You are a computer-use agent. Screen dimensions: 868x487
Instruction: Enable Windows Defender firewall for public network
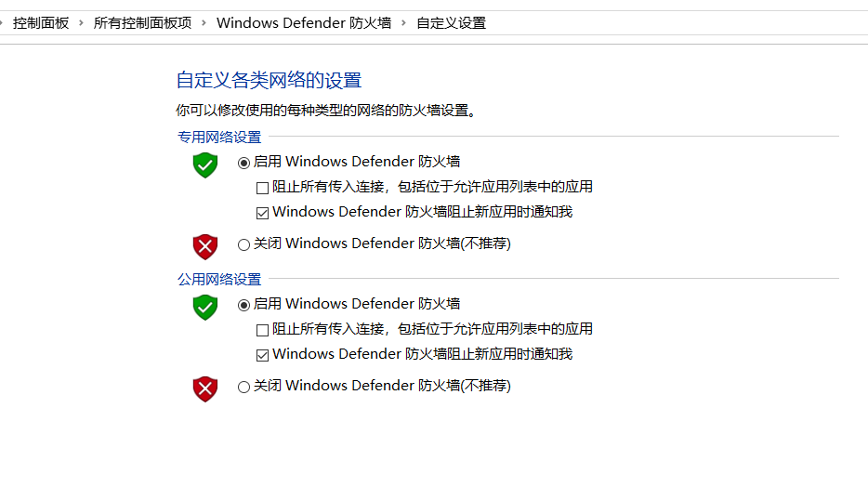(x=243, y=305)
